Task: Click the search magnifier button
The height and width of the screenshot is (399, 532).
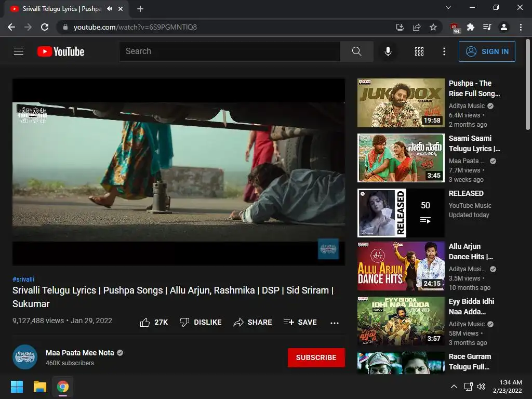Action: (356, 51)
